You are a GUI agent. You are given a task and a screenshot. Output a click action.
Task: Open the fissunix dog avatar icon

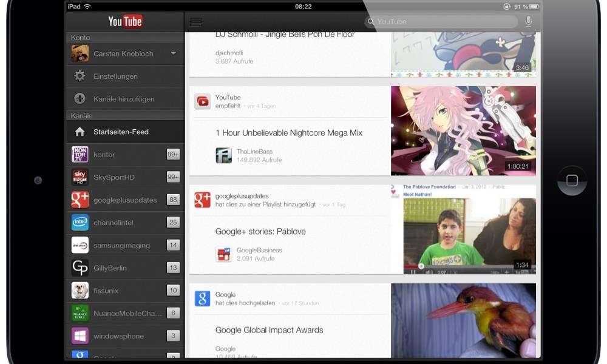click(x=80, y=291)
